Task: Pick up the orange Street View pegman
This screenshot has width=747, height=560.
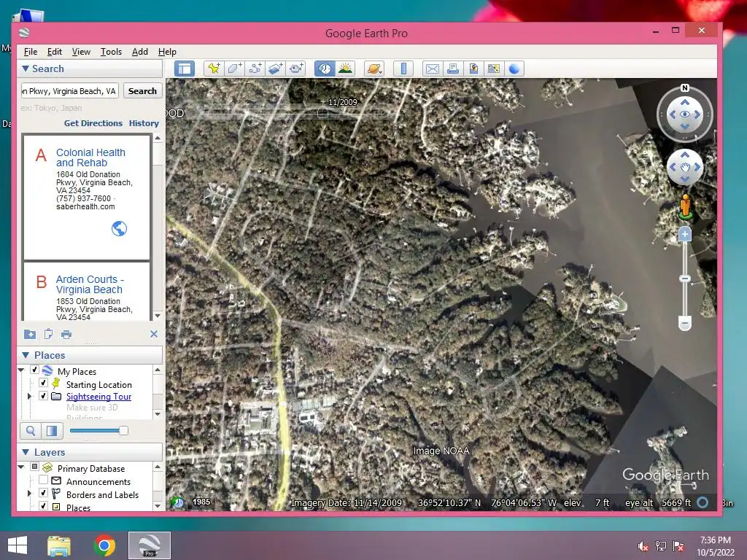Action: pyautogui.click(x=685, y=206)
